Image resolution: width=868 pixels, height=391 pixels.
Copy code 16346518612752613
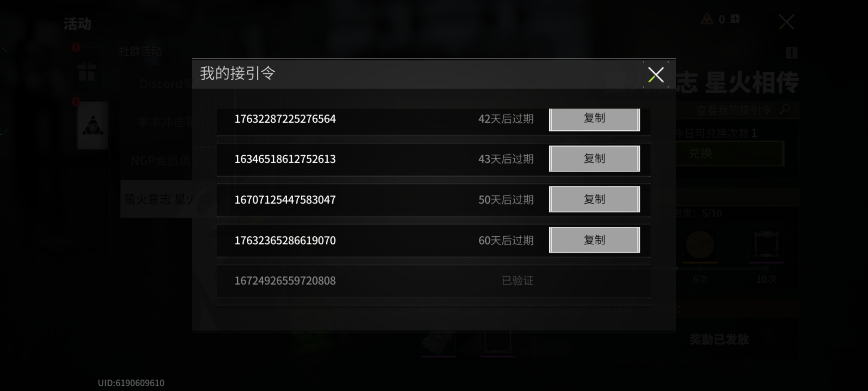tap(594, 159)
